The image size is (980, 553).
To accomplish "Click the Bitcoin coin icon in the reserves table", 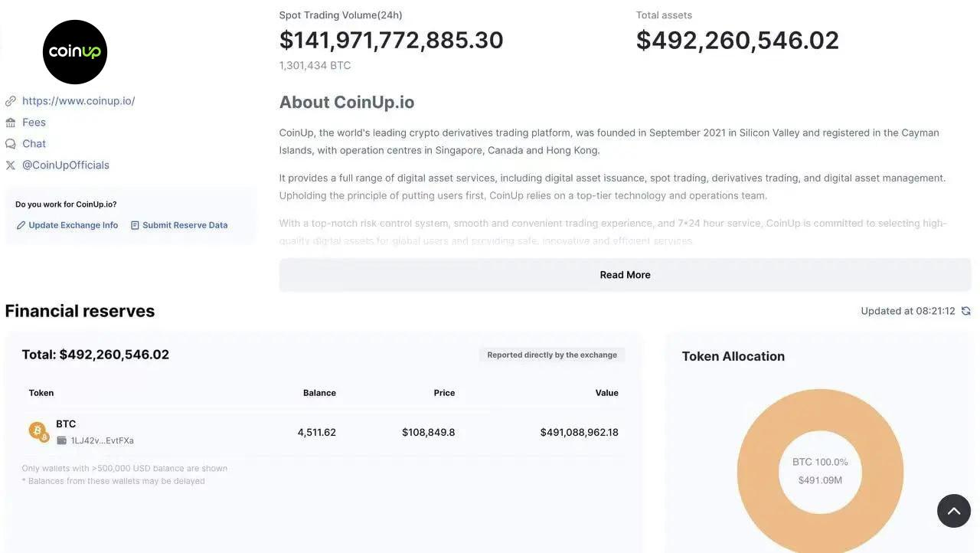I will (38, 430).
